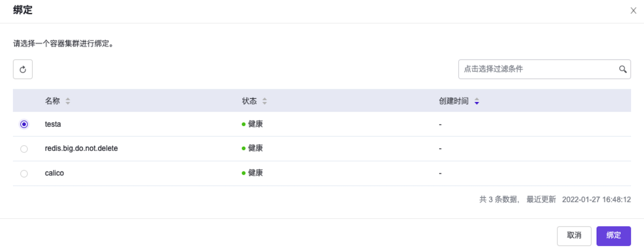
Task: Click the green 健康 status of calico
Action: click(x=253, y=174)
